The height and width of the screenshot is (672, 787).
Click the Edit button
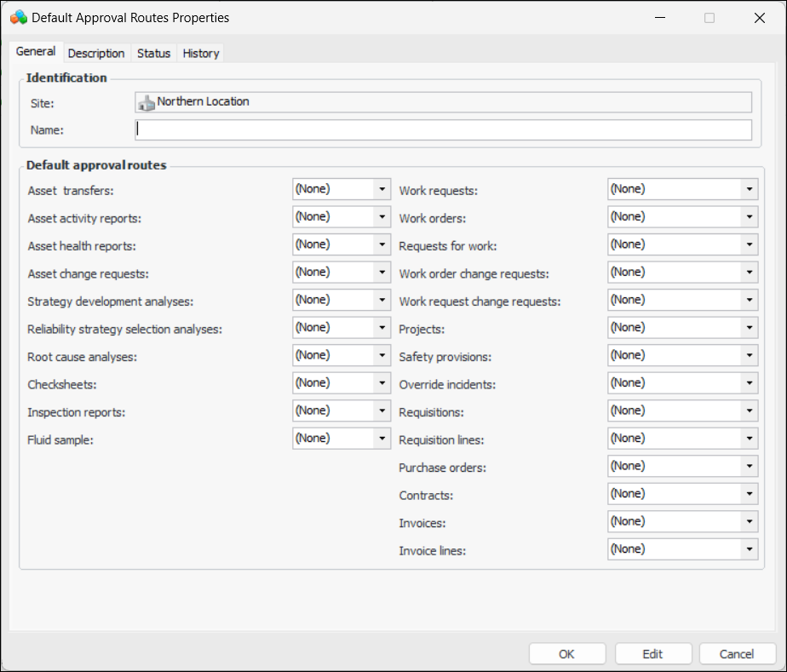point(652,654)
